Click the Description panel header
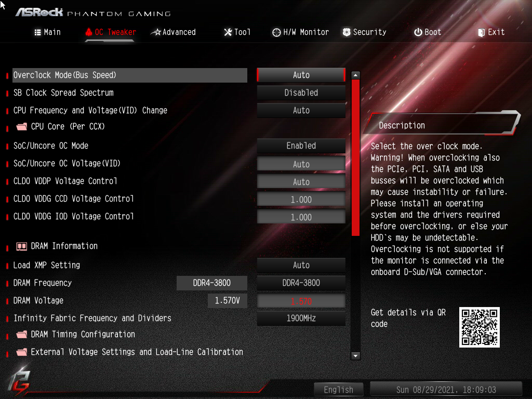Viewport: 532px width, 399px height. pos(441,124)
